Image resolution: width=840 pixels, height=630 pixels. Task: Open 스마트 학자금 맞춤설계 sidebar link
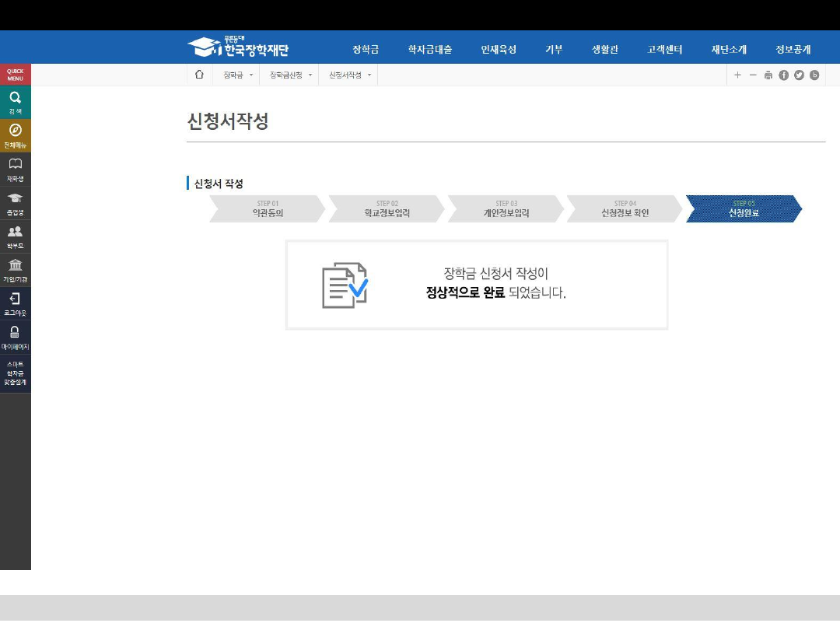(15, 373)
